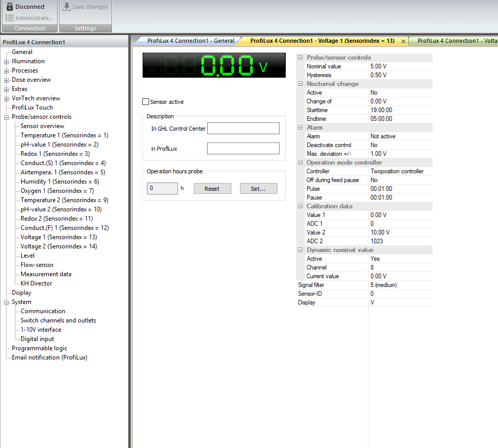Image resolution: width=498 pixels, height=448 pixels.
Task: Select Redox 1 (Sensorindex = 3)
Action: [56, 154]
